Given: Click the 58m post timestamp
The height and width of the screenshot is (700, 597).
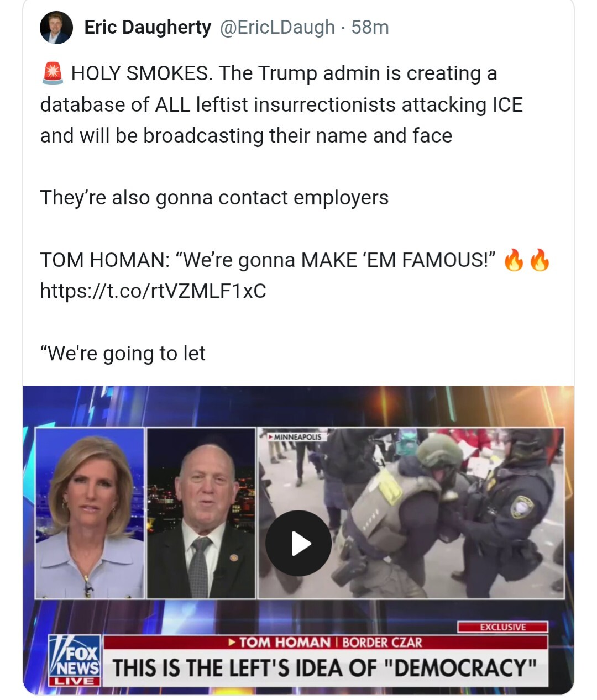Looking at the screenshot, I should coord(370,27).
